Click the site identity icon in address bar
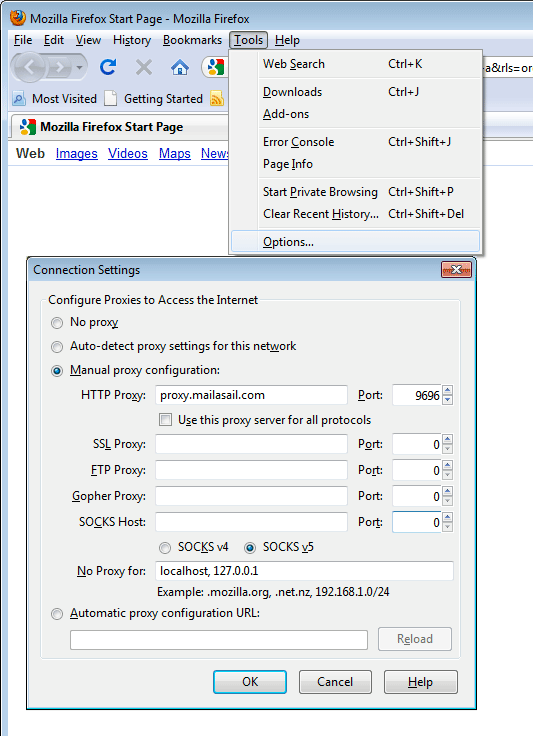The height and width of the screenshot is (736, 533). (215, 68)
